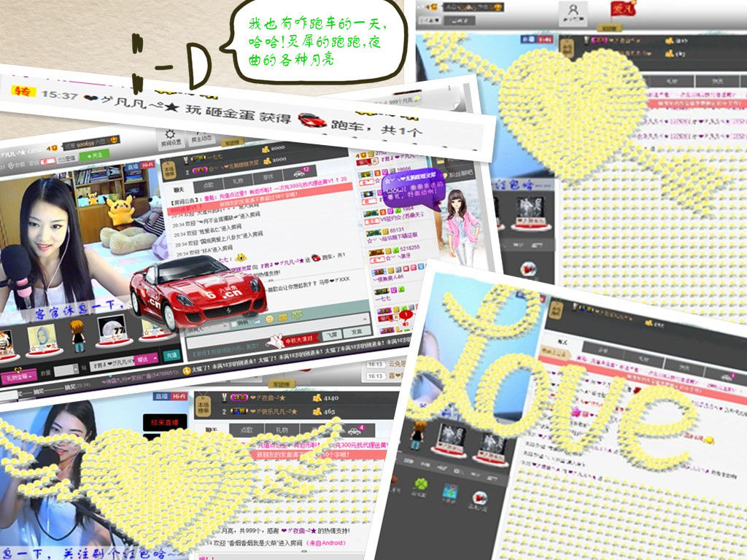Viewport: 747px width, 560px height.
Task: Open 本场榜单 tag in the red car screenshot
Action: click(x=169, y=170)
